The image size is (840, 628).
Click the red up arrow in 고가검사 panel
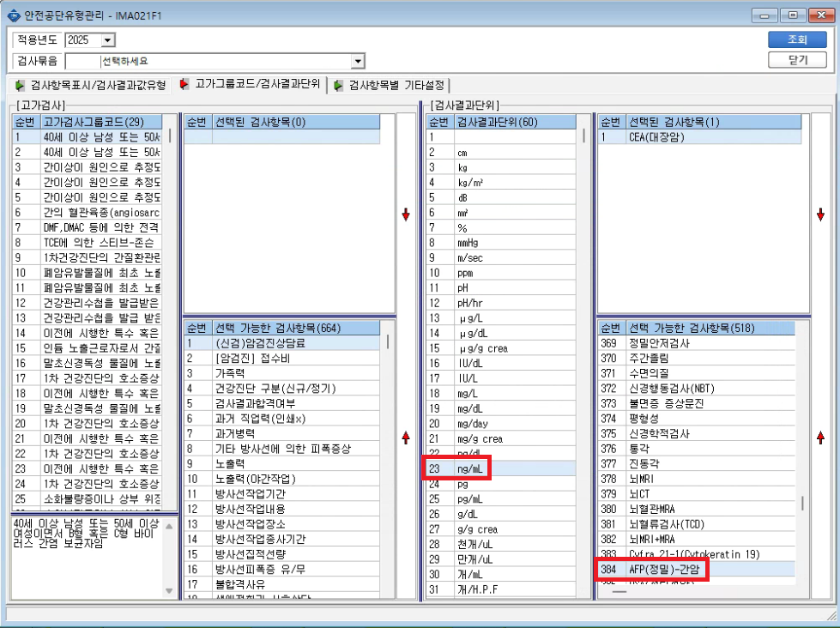click(406, 438)
